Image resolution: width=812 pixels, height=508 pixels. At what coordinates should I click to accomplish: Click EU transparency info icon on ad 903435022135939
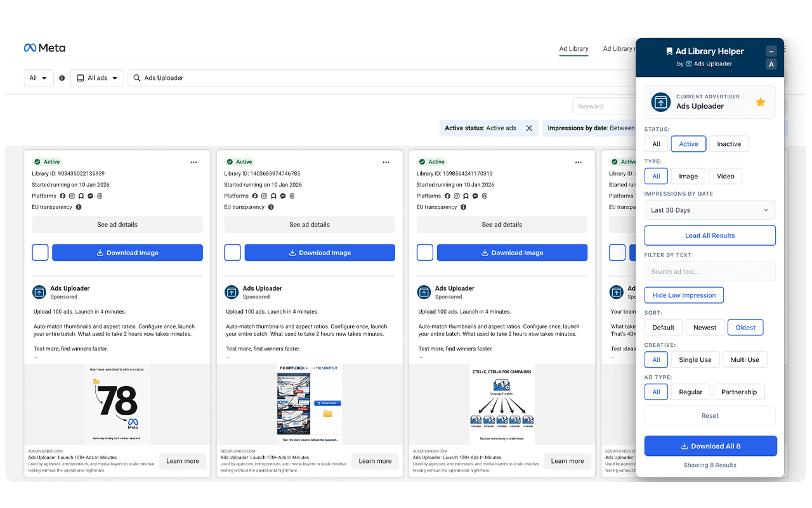(x=79, y=207)
